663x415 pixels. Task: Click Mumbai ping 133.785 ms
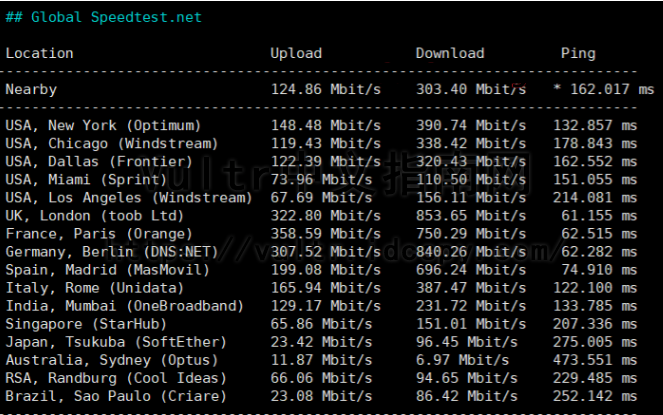tap(595, 306)
